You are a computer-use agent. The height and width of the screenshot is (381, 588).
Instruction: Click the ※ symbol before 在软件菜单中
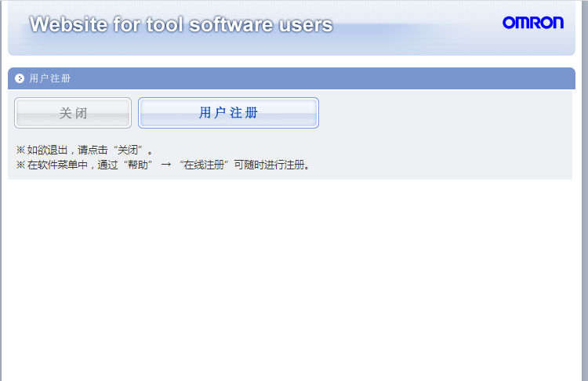(x=20, y=165)
